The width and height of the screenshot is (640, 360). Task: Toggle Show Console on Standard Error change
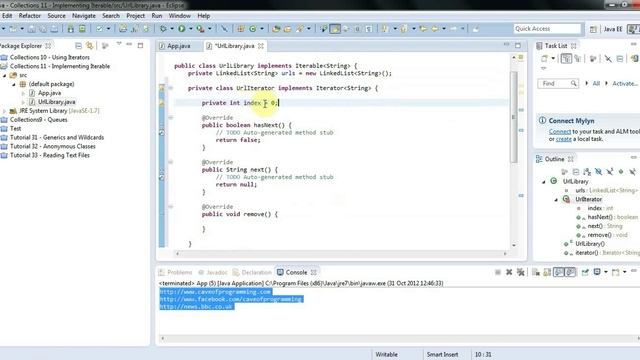570,272
